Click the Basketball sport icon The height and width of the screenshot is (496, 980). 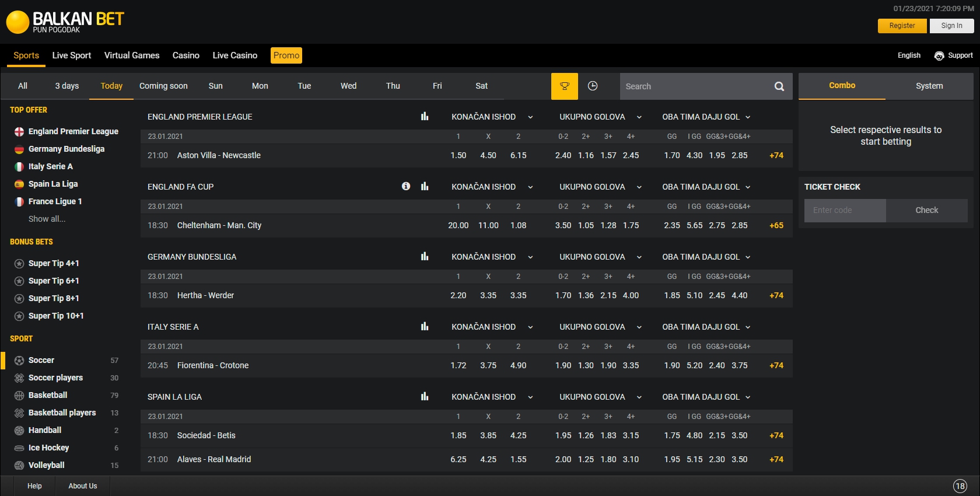click(19, 396)
